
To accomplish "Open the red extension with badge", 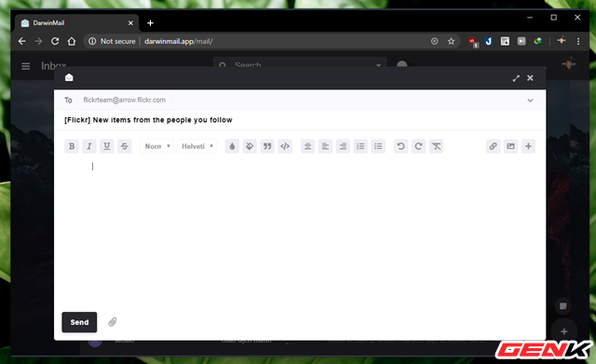I will [472, 41].
